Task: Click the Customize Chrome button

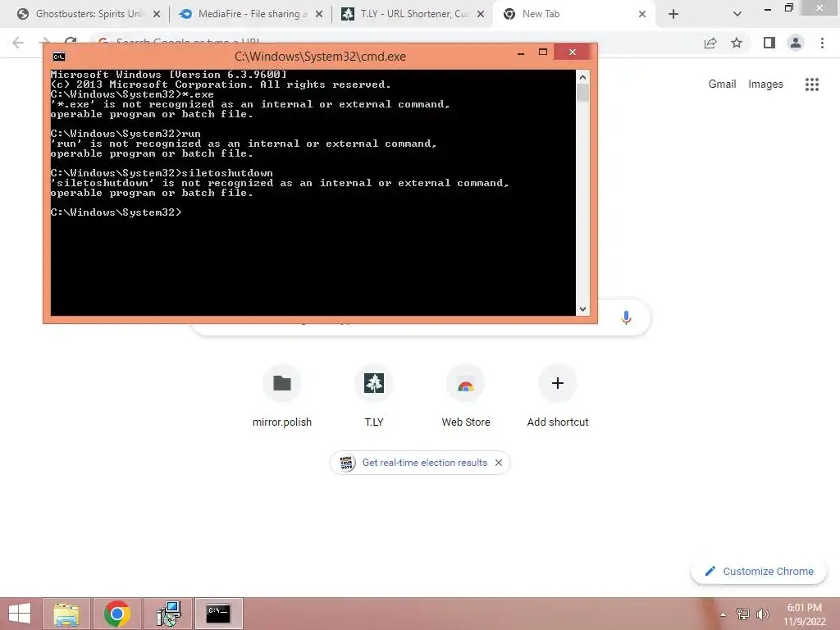Action: (759, 571)
